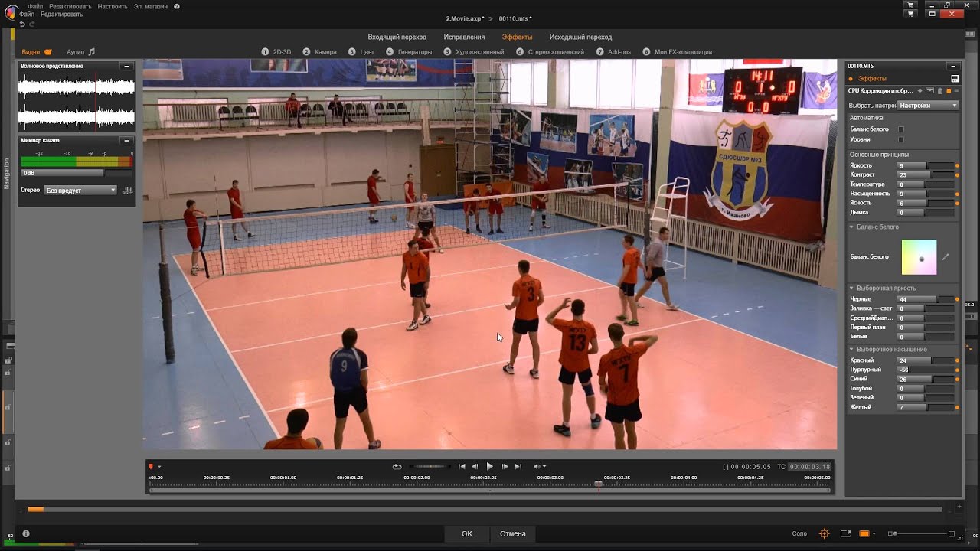Toggle loop playback icon

coord(397,466)
